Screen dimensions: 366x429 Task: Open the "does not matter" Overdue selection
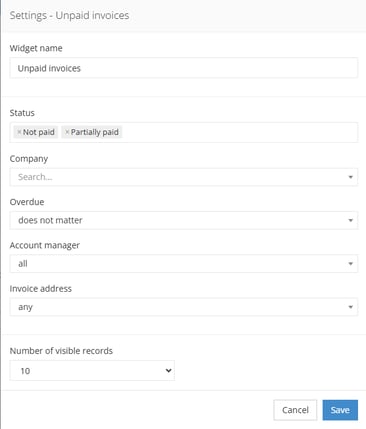coord(184,220)
